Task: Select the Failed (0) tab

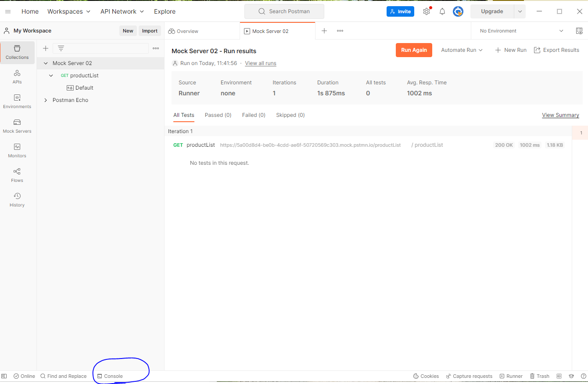Action: click(254, 115)
